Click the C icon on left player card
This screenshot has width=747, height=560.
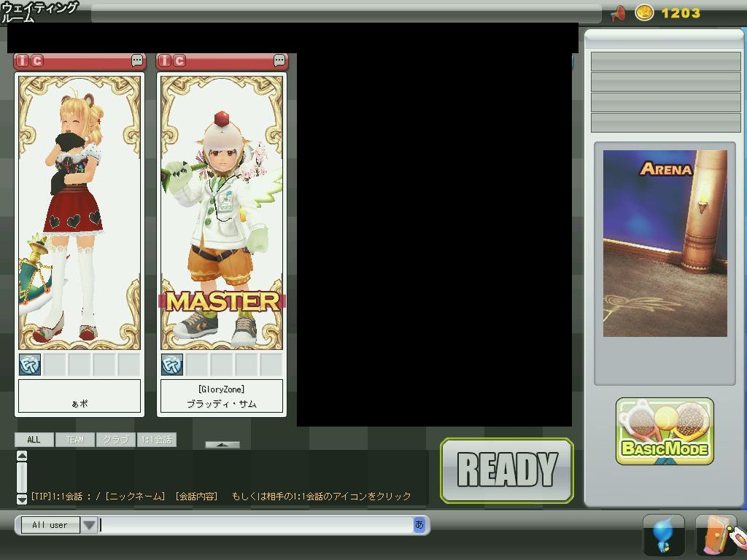37,61
